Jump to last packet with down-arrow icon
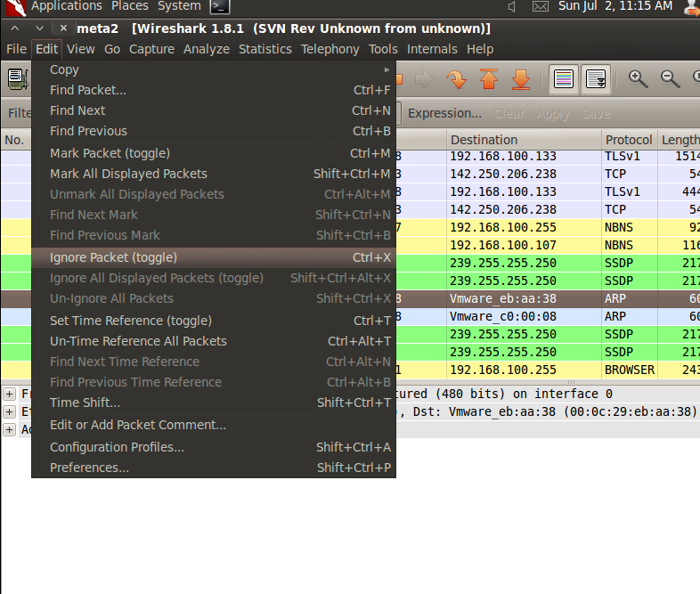This screenshot has height=594, width=700. 521,79
